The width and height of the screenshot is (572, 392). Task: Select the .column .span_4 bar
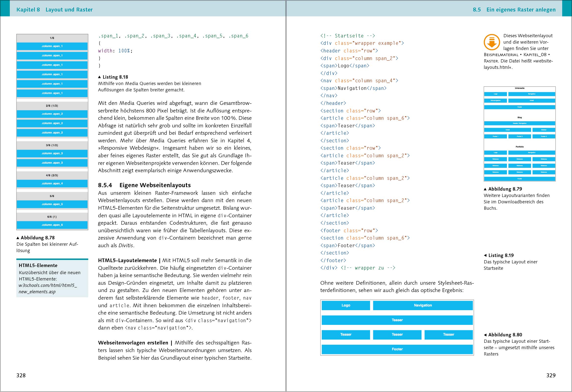click(52, 184)
